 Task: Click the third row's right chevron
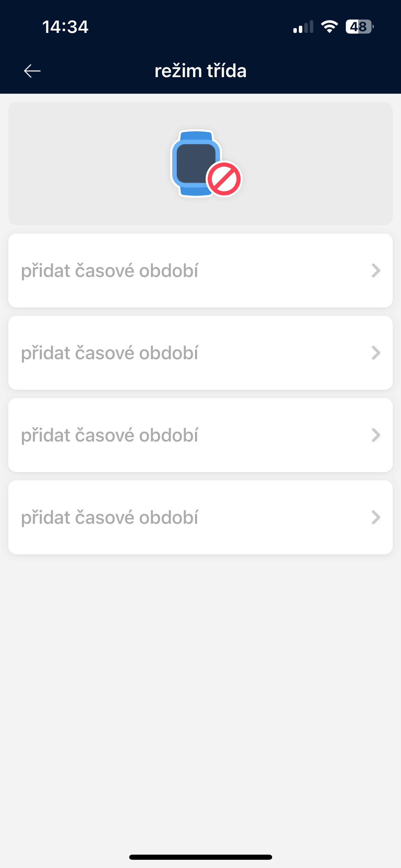pos(376,435)
